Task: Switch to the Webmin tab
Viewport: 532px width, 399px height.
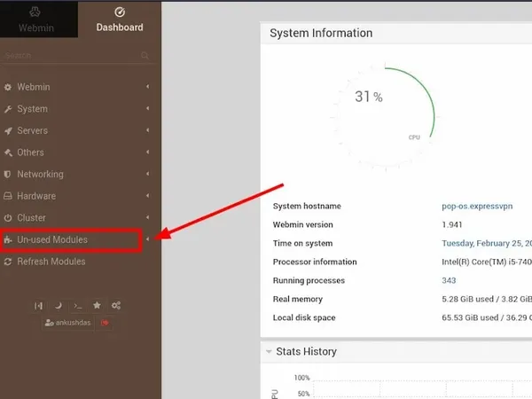Action: pyautogui.click(x=36, y=19)
